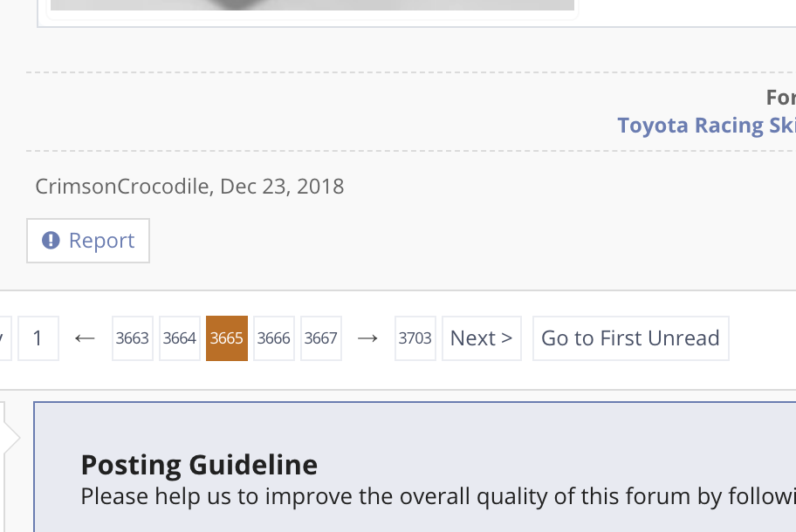The width and height of the screenshot is (796, 532).
Task: Click the left arrow pagination icon
Action: (85, 338)
